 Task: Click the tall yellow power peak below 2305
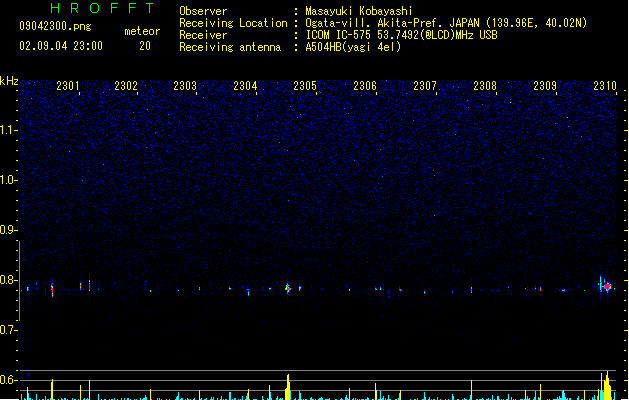coord(288,387)
